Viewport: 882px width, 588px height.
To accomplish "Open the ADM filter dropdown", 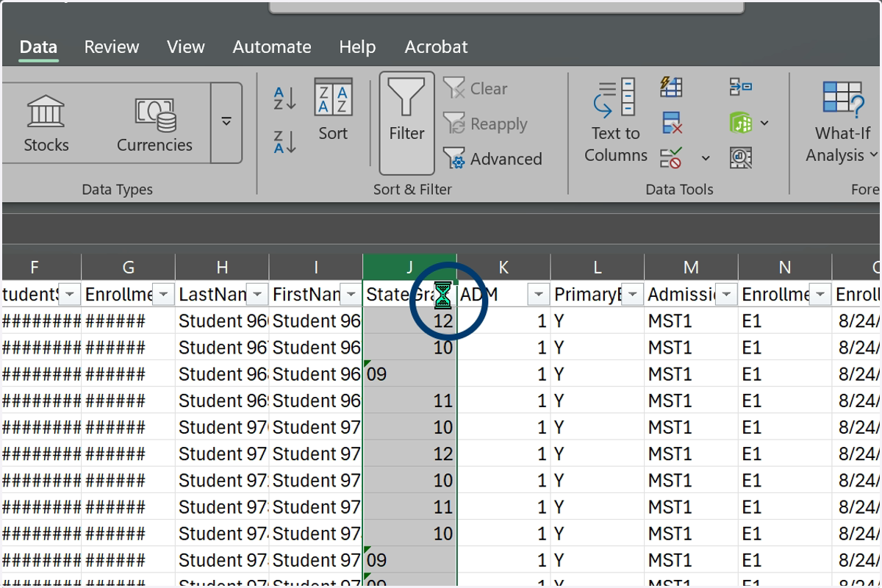I will point(539,295).
